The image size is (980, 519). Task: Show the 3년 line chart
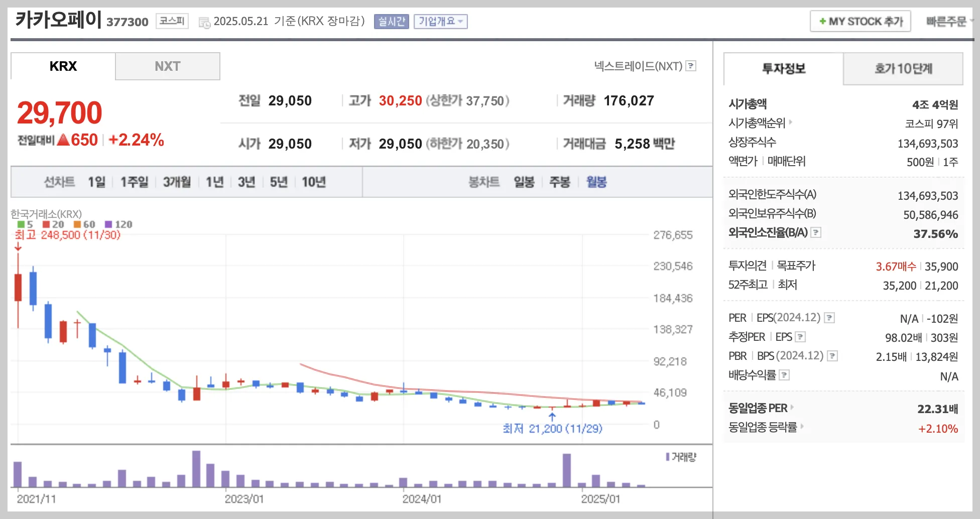[247, 182]
